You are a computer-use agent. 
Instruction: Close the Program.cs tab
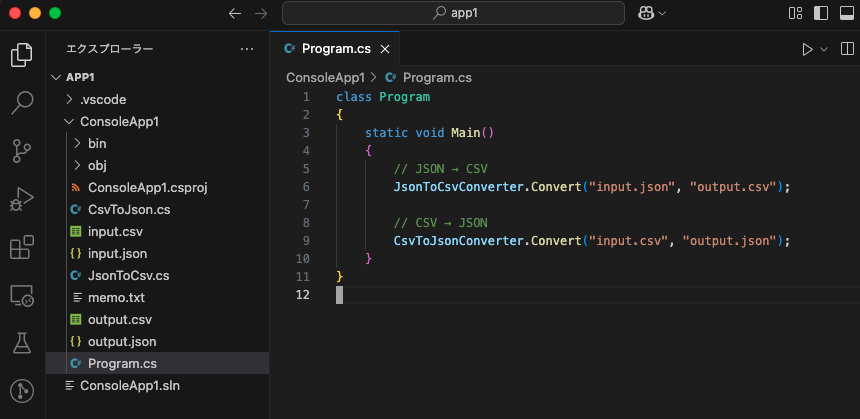(x=385, y=48)
